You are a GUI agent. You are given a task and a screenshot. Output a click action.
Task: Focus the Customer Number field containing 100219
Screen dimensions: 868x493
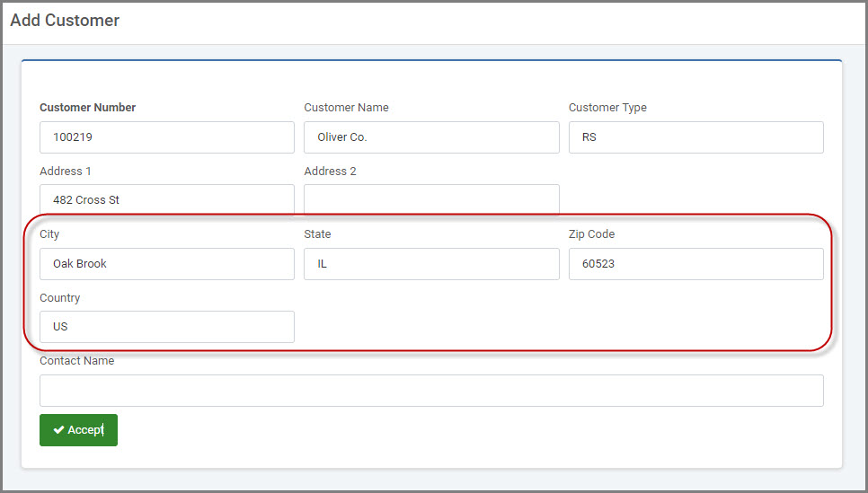click(x=166, y=137)
